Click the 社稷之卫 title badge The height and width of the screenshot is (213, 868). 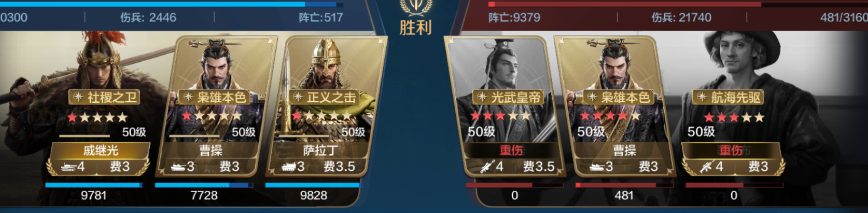click(105, 97)
